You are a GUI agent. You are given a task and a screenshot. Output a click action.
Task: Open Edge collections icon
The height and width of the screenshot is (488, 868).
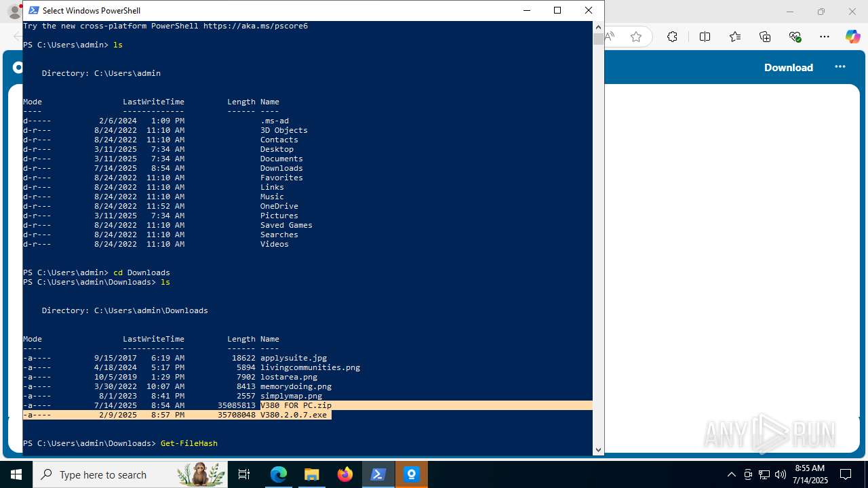(x=765, y=37)
